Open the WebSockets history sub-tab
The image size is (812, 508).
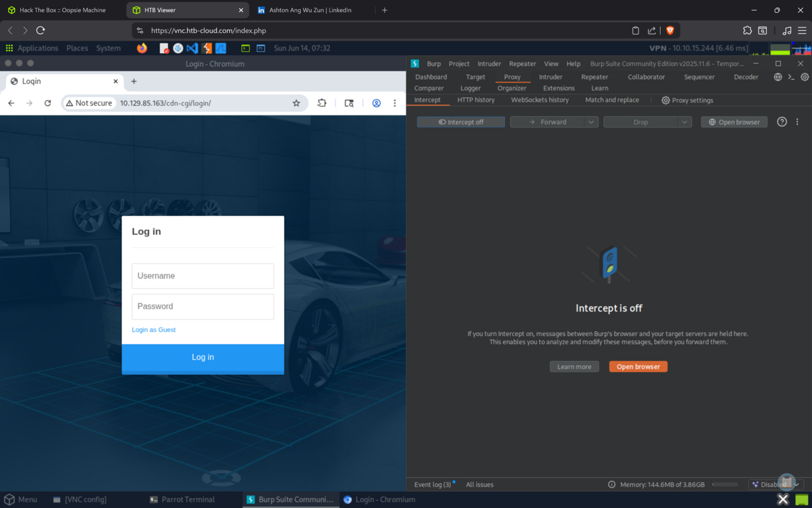[x=539, y=100]
